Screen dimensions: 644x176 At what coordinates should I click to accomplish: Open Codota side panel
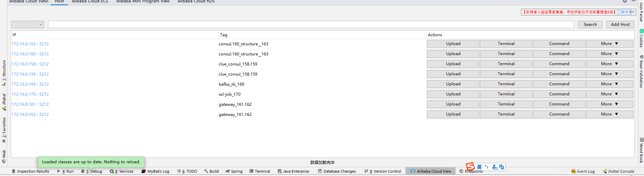[641, 38]
